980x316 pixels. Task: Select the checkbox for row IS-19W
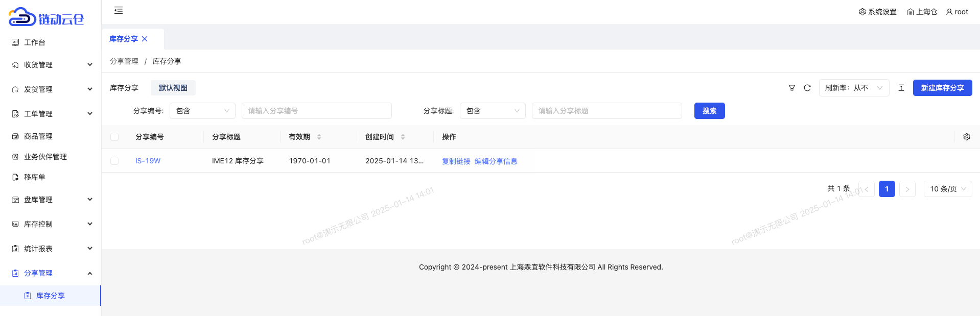pos(114,161)
